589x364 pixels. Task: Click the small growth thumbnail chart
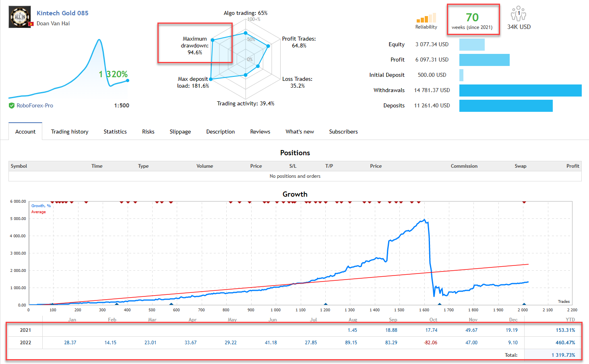68,68
